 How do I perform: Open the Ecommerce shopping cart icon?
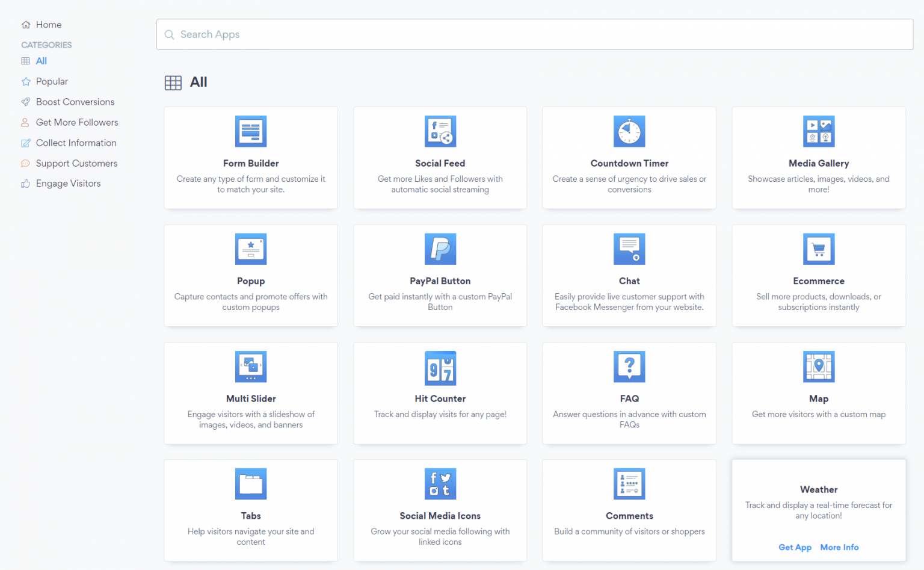[819, 249]
